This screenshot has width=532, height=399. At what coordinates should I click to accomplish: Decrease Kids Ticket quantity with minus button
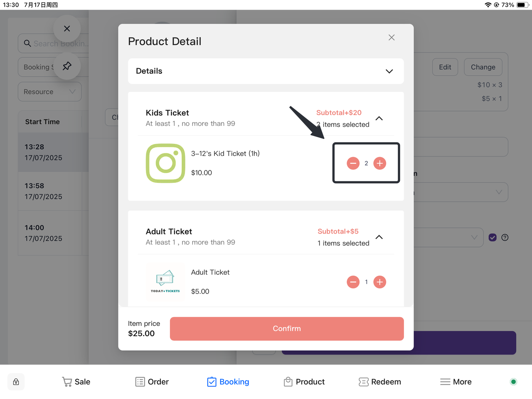click(353, 163)
